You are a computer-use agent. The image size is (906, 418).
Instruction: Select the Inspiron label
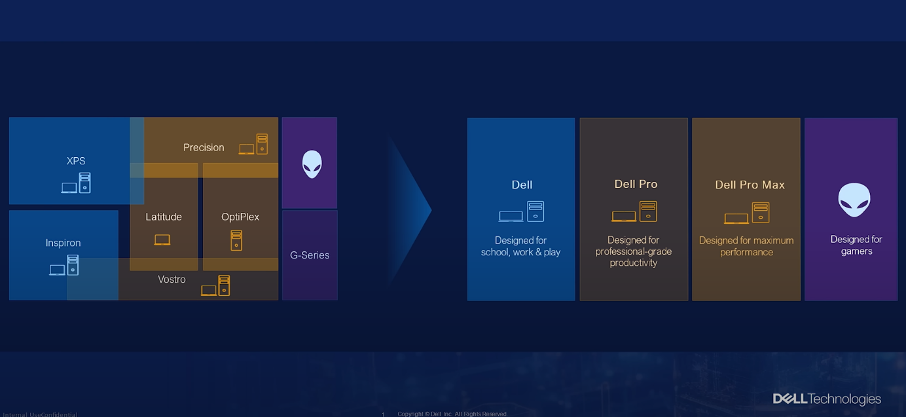pos(63,243)
